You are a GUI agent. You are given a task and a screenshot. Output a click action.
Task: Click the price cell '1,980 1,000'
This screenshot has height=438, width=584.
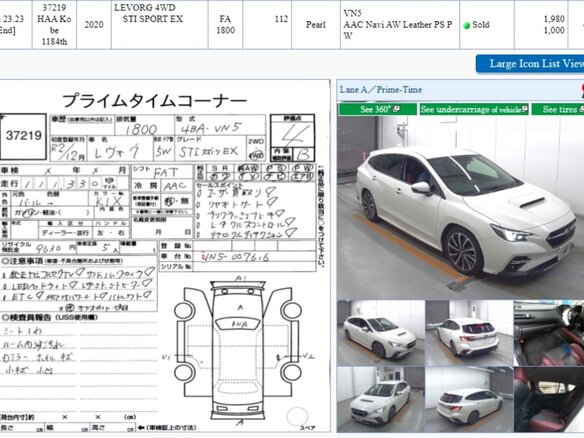(541, 24)
